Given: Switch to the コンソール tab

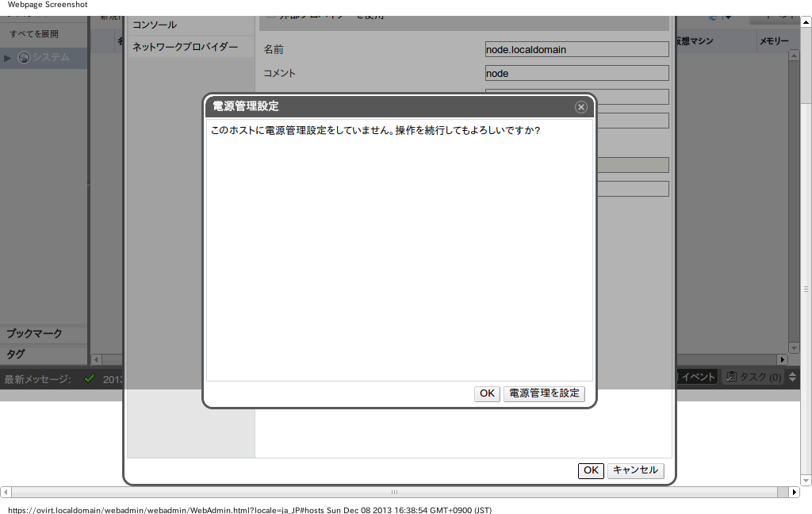Looking at the screenshot, I should point(155,25).
